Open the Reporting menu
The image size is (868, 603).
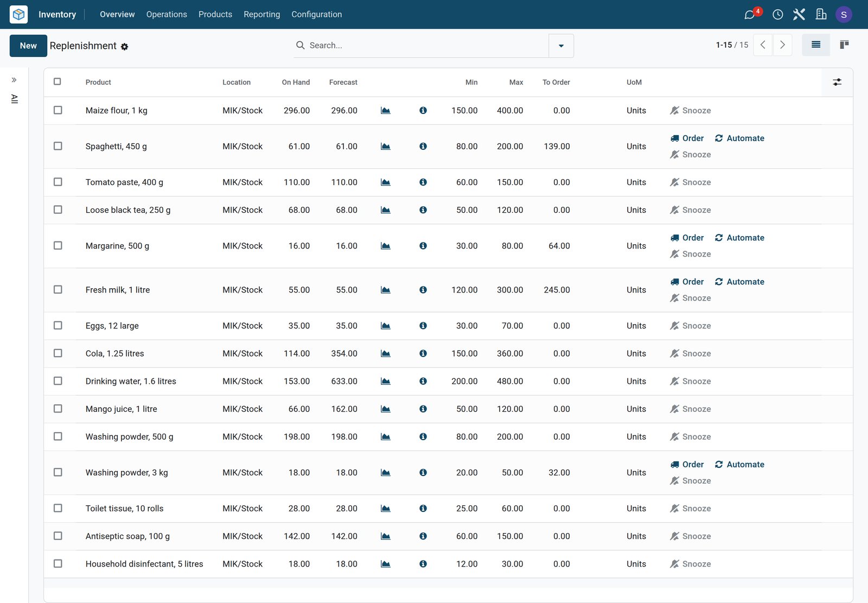coord(262,15)
